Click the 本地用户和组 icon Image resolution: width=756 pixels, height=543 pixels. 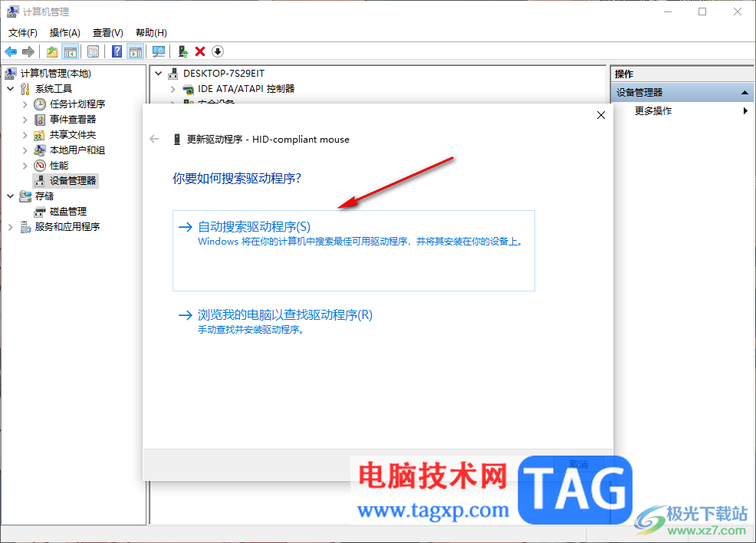(x=40, y=150)
